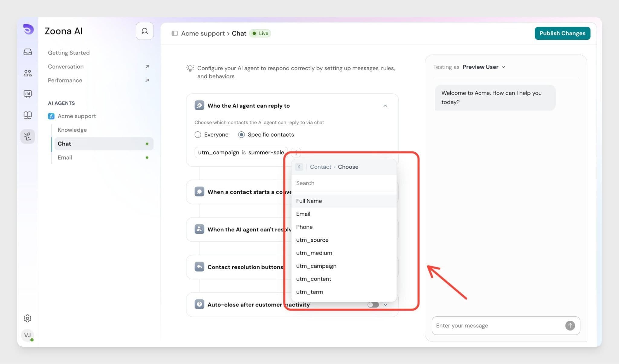
Task: Click the search button beside Zoona AI
Action: point(144,31)
